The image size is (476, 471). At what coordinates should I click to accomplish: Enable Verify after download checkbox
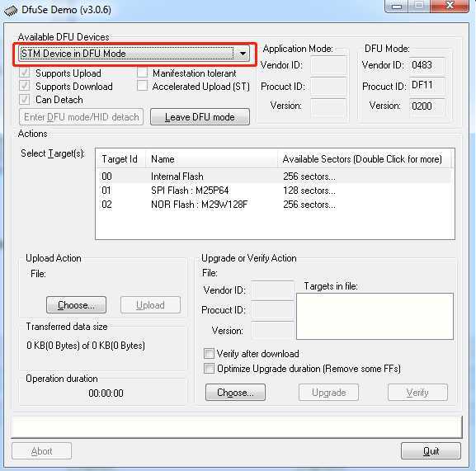pos(209,353)
